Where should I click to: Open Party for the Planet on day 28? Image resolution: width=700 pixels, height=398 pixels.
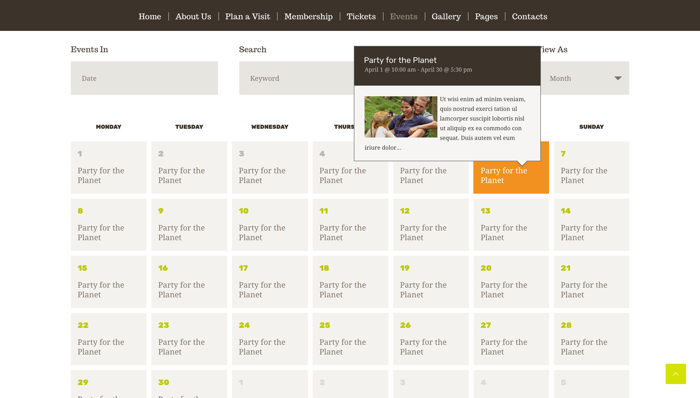pyautogui.click(x=584, y=347)
